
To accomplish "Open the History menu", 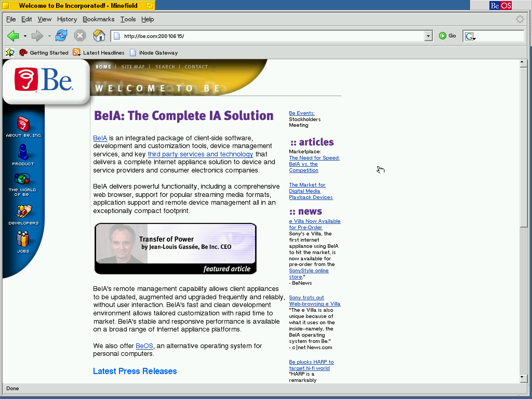I will [67, 19].
